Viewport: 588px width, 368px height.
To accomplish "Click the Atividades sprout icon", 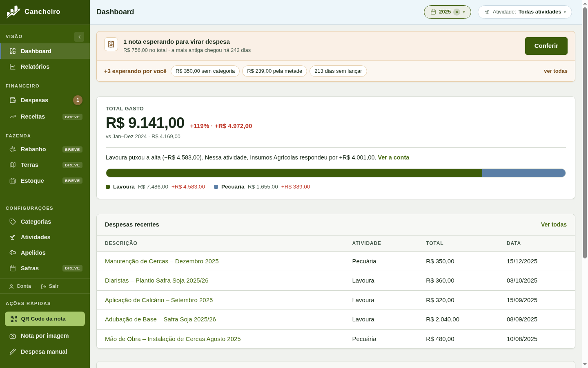I will (13, 237).
